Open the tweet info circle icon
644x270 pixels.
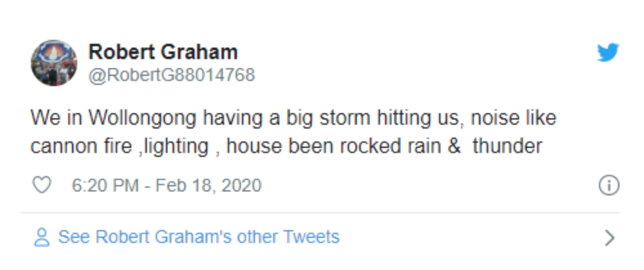[609, 185]
